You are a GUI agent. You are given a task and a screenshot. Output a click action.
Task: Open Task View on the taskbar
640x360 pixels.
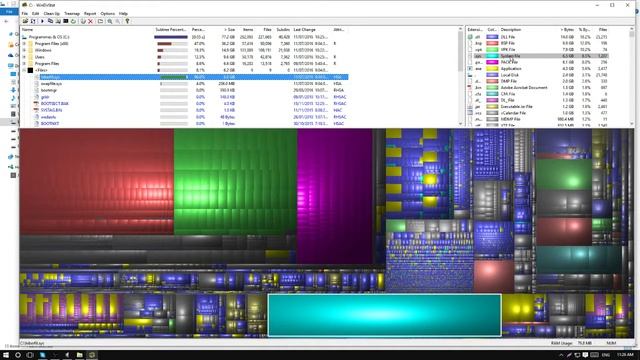pyautogui.click(x=30, y=355)
